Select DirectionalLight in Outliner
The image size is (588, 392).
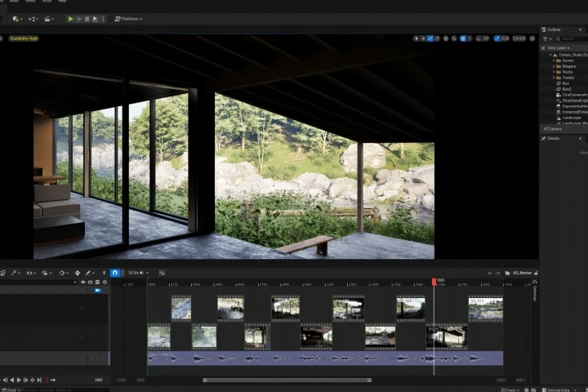(x=574, y=100)
